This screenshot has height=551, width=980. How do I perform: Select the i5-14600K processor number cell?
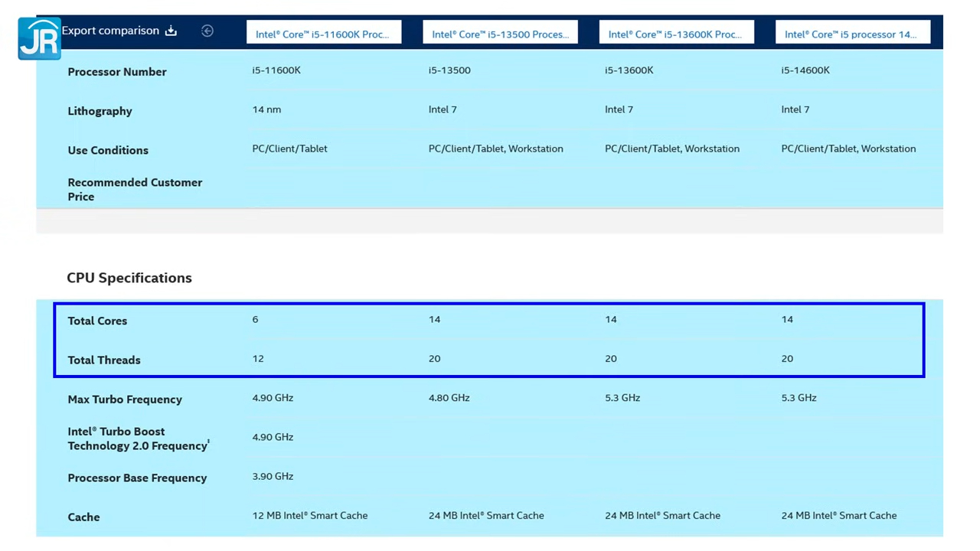tap(805, 70)
